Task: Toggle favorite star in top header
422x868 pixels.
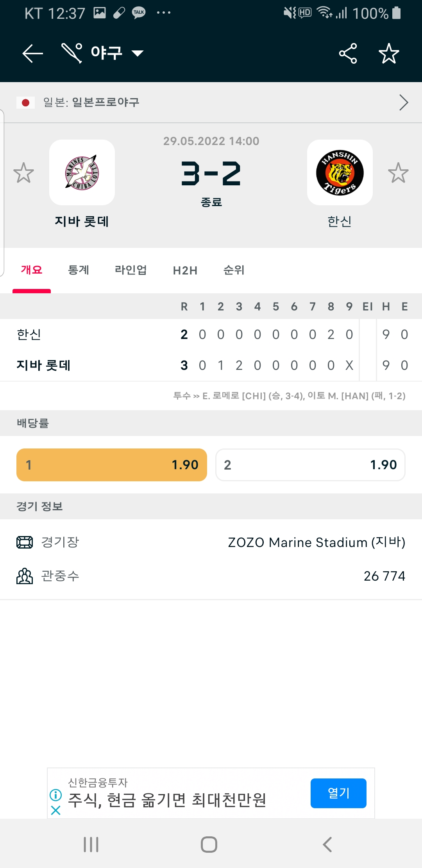Action: click(389, 53)
